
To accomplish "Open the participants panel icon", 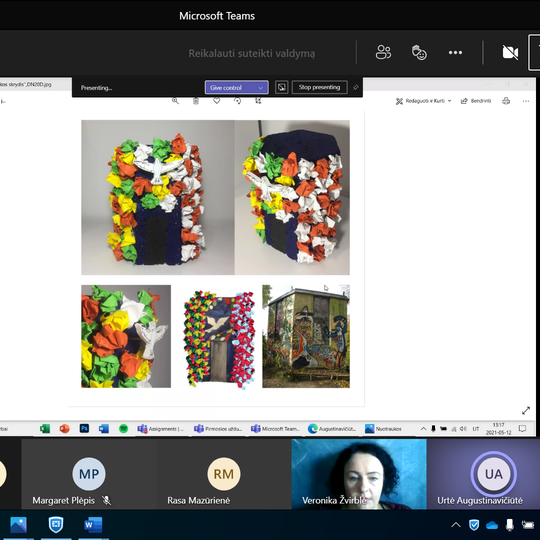I will point(383,53).
